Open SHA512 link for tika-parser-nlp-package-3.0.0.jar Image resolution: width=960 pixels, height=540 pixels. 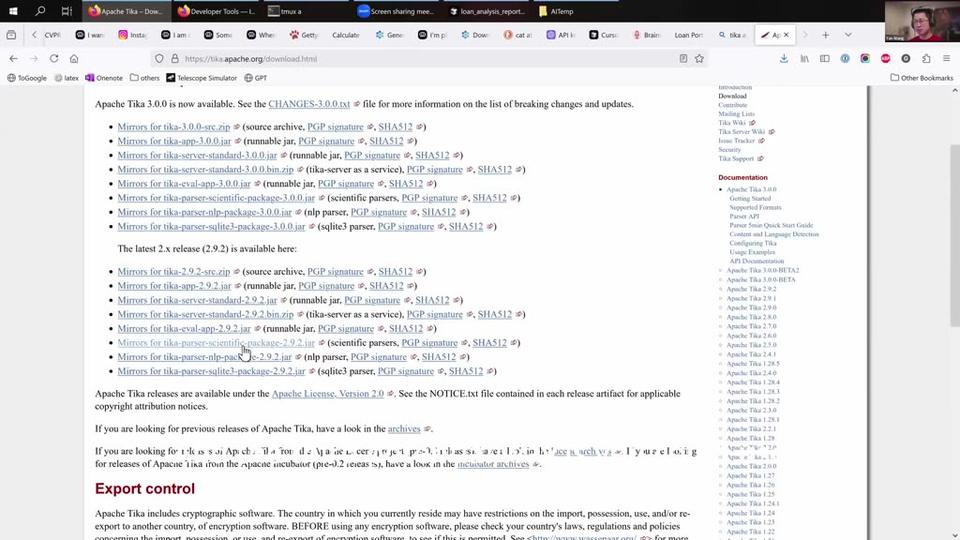(x=439, y=212)
